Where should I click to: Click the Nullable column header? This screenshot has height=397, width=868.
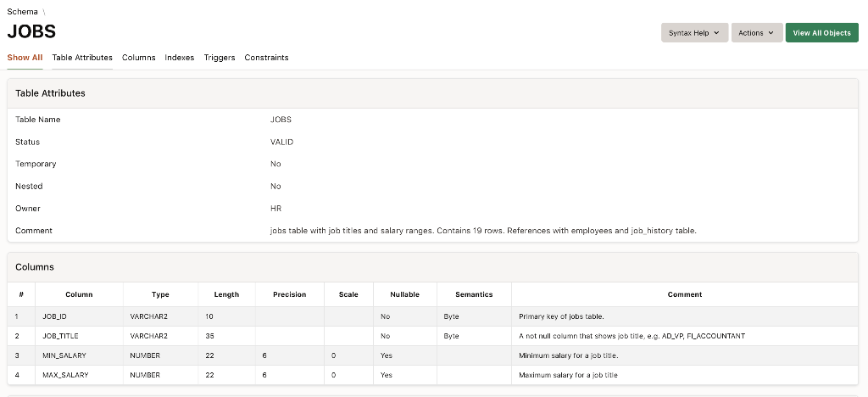(x=404, y=294)
